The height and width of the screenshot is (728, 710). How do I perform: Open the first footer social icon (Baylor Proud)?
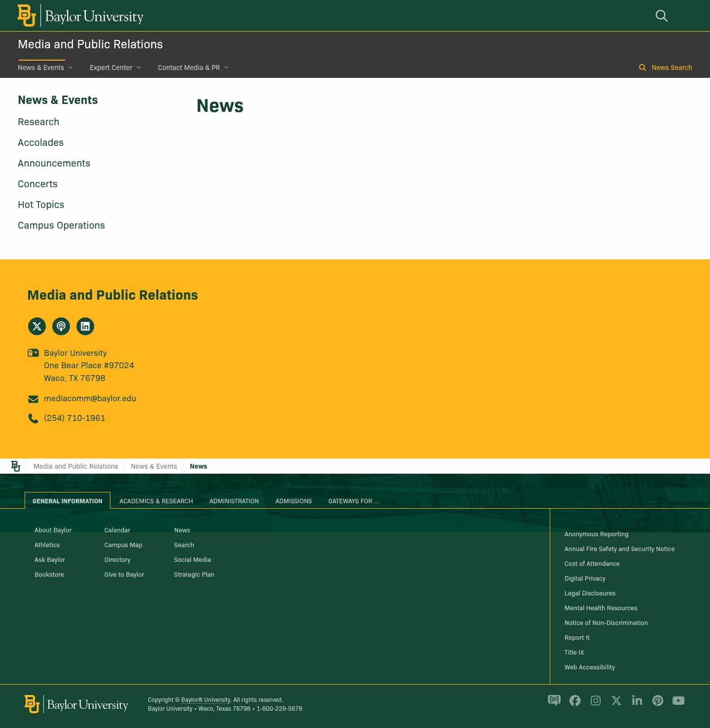pyautogui.click(x=554, y=700)
